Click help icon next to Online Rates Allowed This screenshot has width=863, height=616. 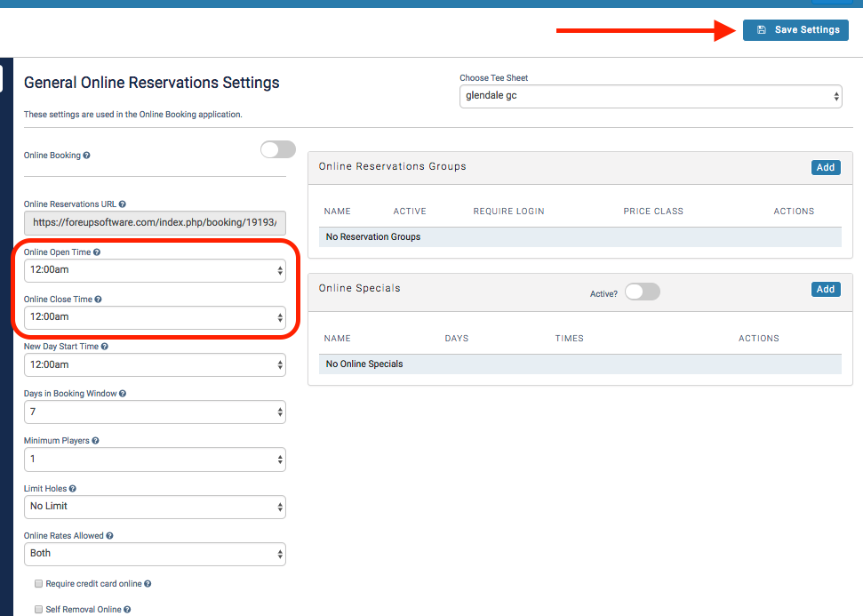tap(110, 536)
